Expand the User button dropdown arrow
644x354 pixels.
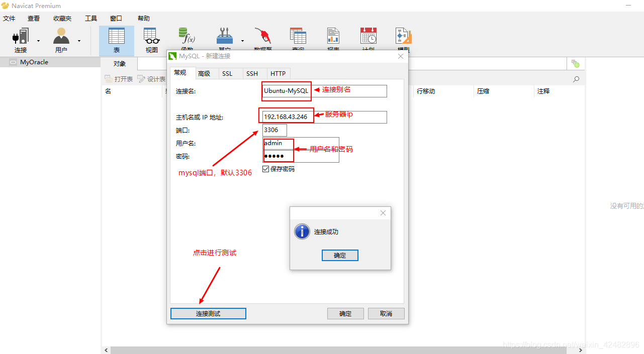[79, 41]
